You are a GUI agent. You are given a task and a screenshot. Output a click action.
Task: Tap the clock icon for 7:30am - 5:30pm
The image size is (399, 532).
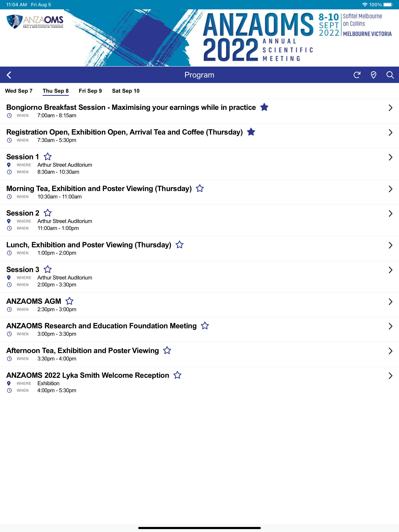[x=9, y=140]
